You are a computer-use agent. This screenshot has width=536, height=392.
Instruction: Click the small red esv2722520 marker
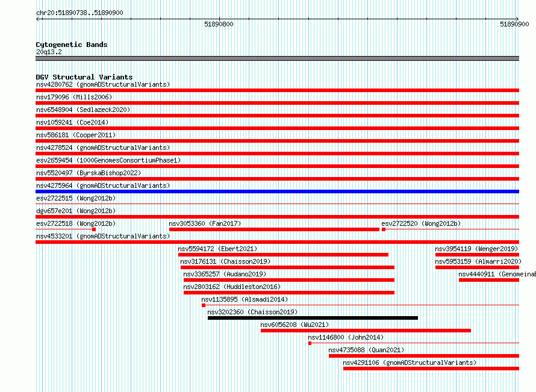(x=384, y=229)
